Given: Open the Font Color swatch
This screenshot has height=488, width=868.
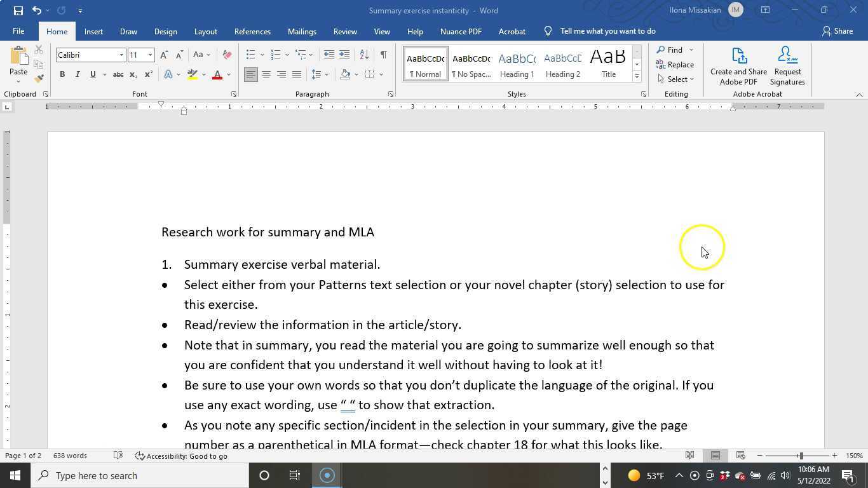Looking at the screenshot, I should 216,74.
